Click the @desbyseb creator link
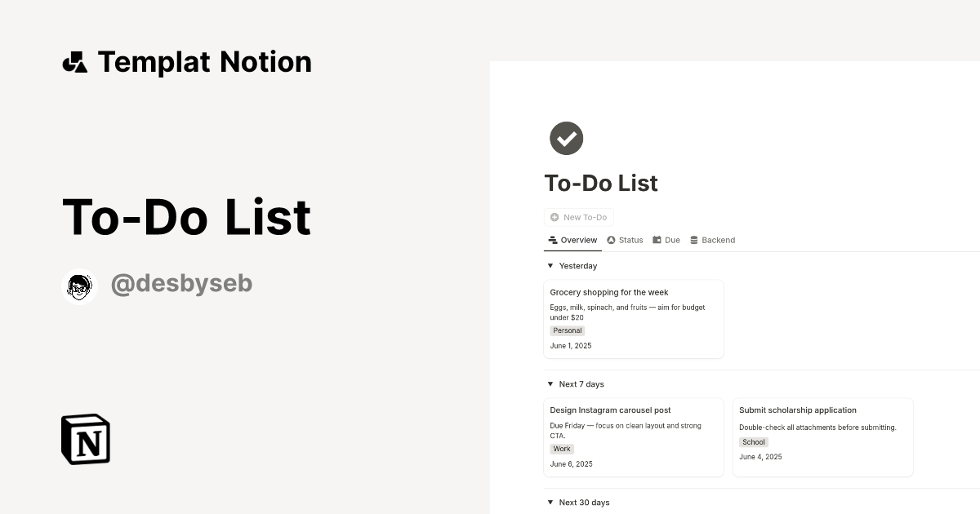 [181, 283]
